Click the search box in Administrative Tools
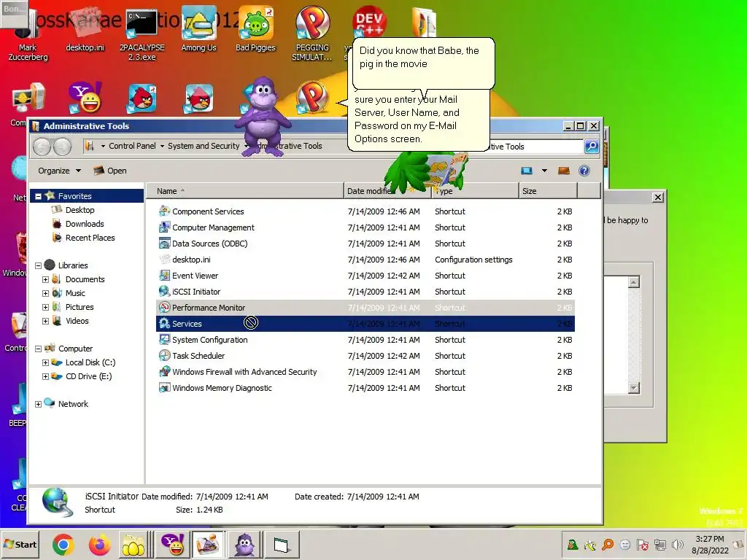The width and height of the screenshot is (747, 560). coord(536,146)
